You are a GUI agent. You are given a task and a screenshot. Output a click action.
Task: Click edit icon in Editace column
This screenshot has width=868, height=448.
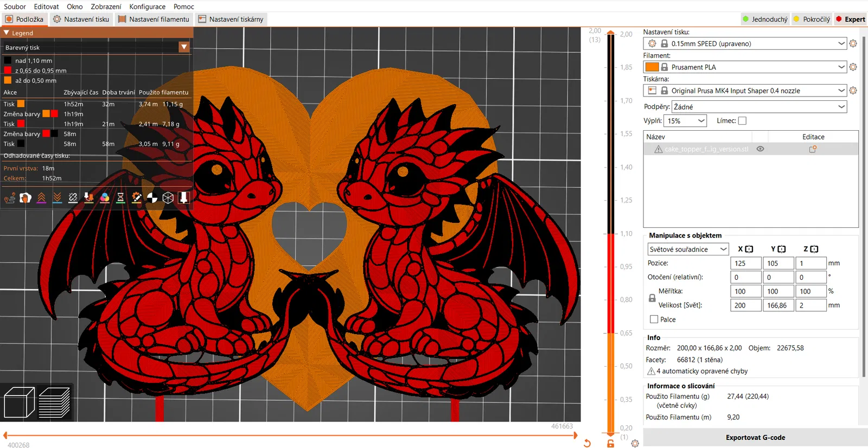coord(813,149)
